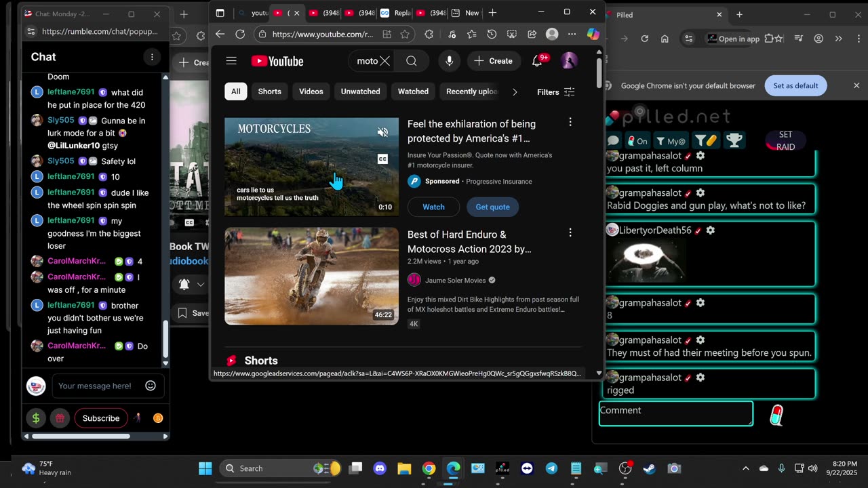Select the Shorts filter chip
Image resolution: width=868 pixels, height=488 pixels.
[269, 91]
